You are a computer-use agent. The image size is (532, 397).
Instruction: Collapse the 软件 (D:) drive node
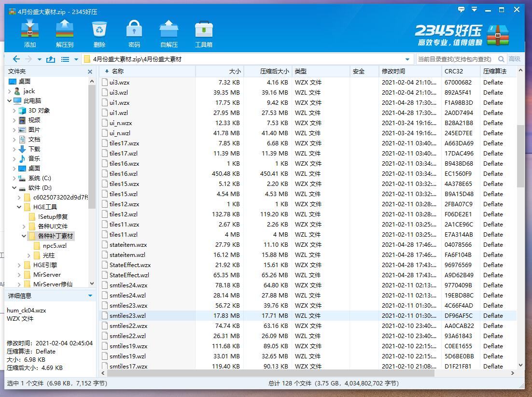pos(14,188)
